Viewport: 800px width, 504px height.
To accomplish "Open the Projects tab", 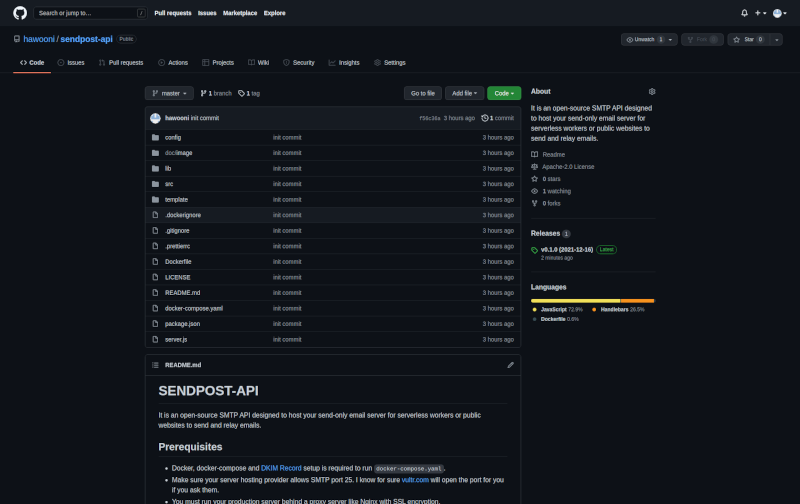I will pyautogui.click(x=218, y=63).
